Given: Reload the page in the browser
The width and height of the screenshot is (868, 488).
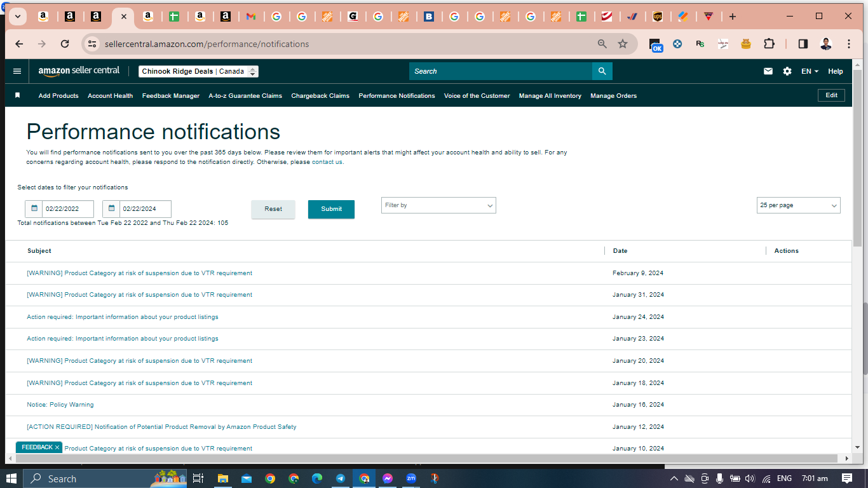Looking at the screenshot, I should pos(65,44).
